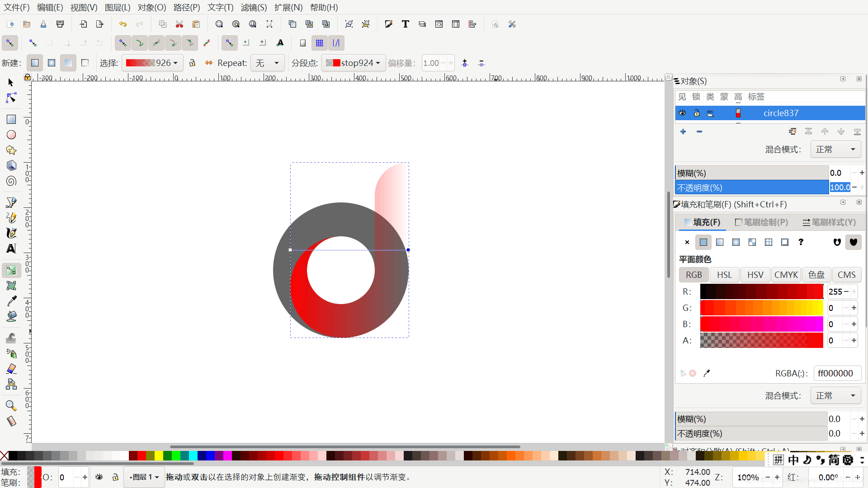This screenshot has height=488, width=868.
Task: Toggle lock icon for circle837
Action: pyautogui.click(x=697, y=113)
